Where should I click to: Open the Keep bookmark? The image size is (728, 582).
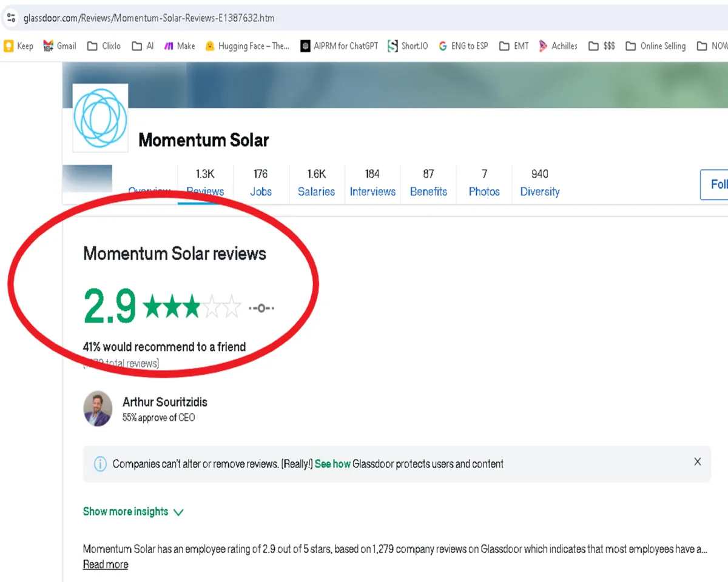pyautogui.click(x=18, y=46)
